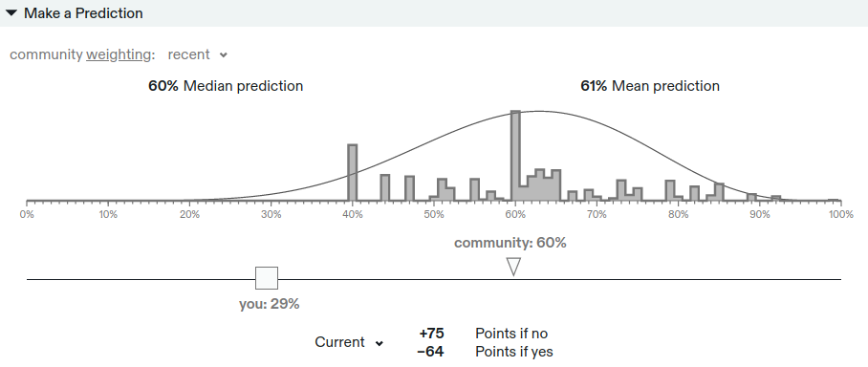Click the you: 29% label
Screen dimensions: 868x367
269,304
